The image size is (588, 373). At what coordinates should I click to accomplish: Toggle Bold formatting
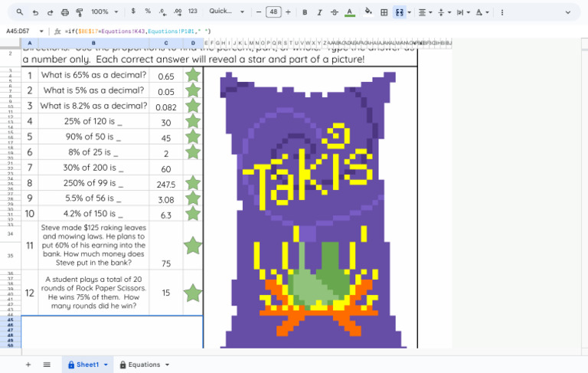click(305, 12)
